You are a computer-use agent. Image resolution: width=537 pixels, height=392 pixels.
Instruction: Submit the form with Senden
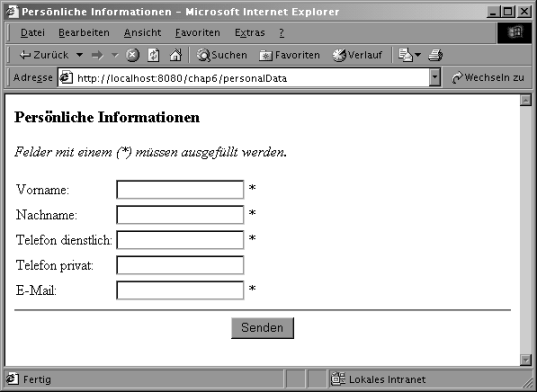coord(262,328)
